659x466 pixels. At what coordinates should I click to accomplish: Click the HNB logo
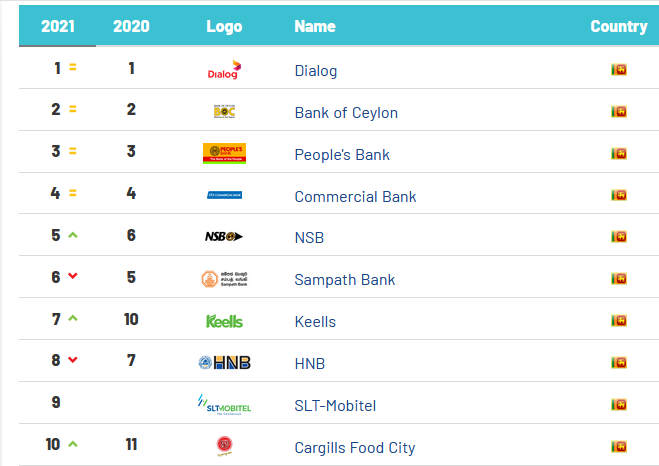click(224, 362)
